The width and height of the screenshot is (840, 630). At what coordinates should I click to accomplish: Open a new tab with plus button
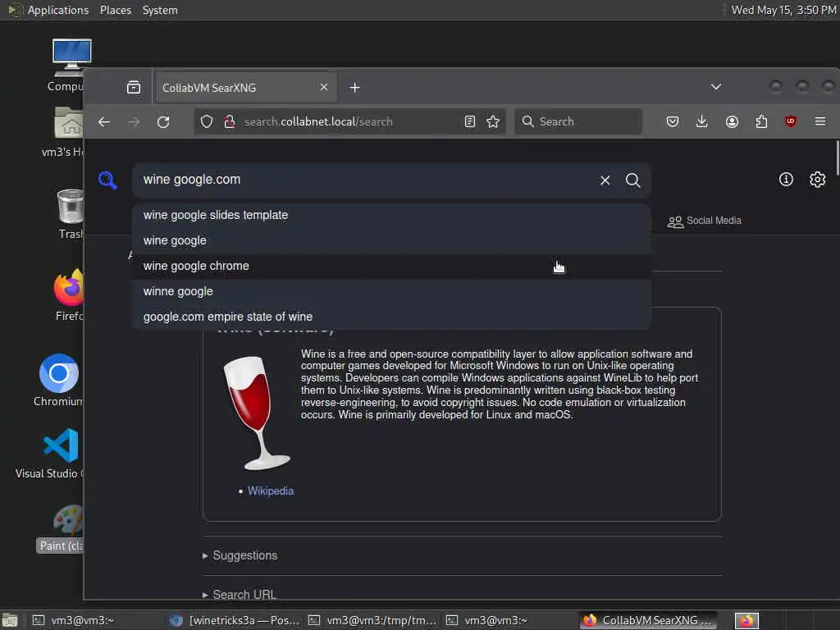click(x=354, y=87)
